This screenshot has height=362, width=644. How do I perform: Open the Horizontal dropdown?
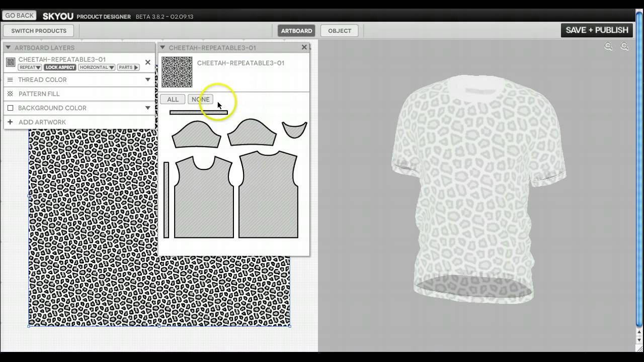[x=97, y=67]
